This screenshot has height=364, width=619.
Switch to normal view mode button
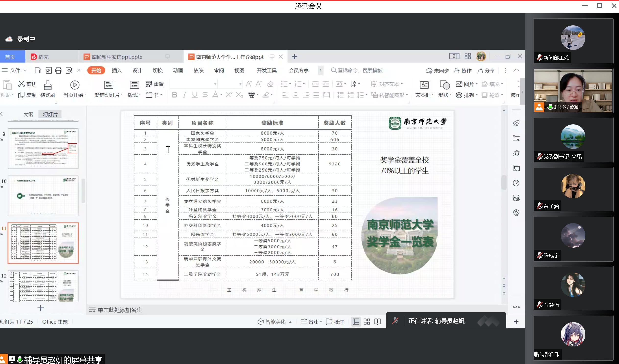click(x=356, y=322)
